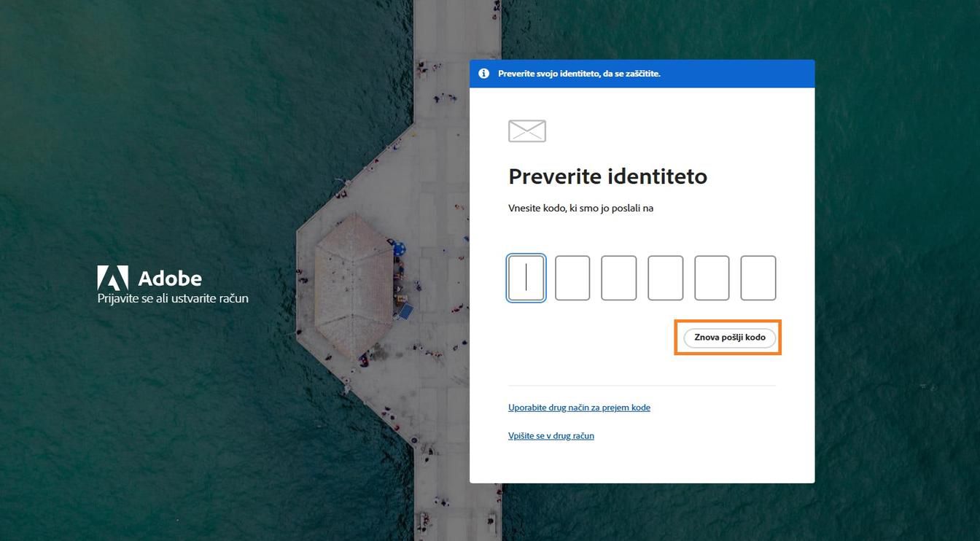Select the last verification code box
The image size is (980, 541).
pyautogui.click(x=758, y=278)
